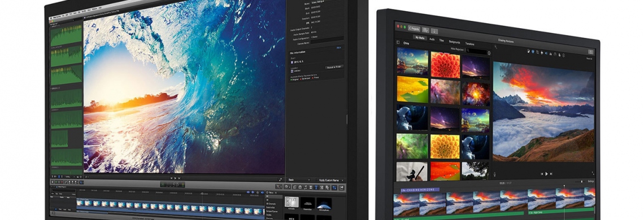Click the Projects back button in iMovie
The width and height of the screenshot is (644, 220).
coord(414,29)
